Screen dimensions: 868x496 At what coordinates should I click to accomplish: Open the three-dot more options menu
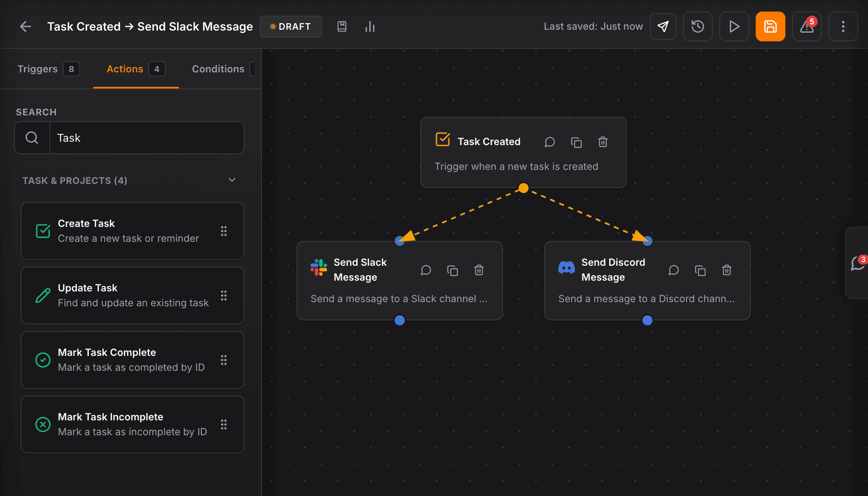point(843,26)
